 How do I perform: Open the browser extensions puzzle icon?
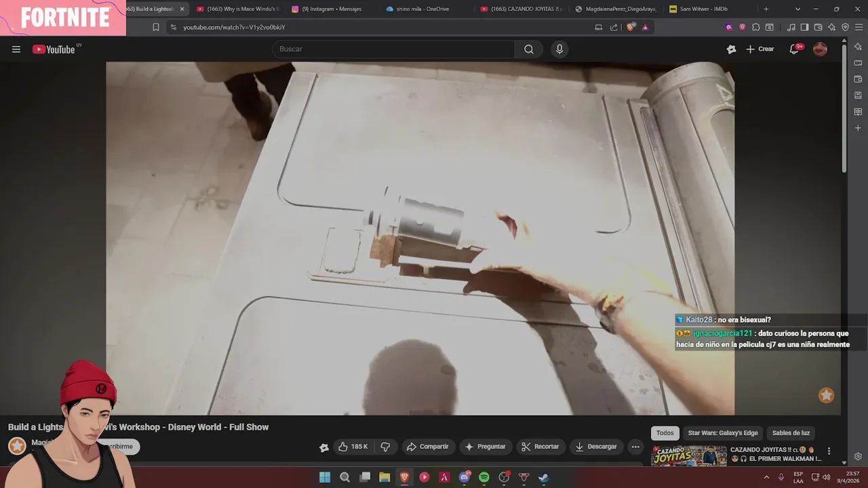tap(756, 27)
